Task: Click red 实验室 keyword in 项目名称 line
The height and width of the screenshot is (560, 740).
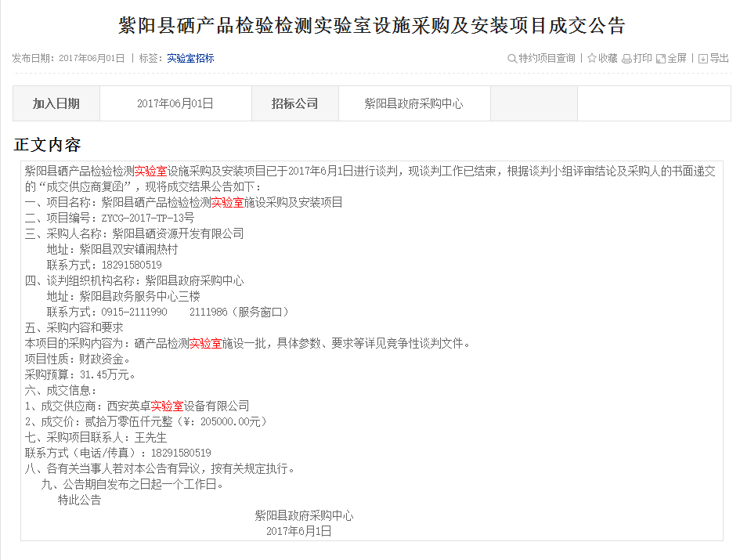Action: point(227,202)
